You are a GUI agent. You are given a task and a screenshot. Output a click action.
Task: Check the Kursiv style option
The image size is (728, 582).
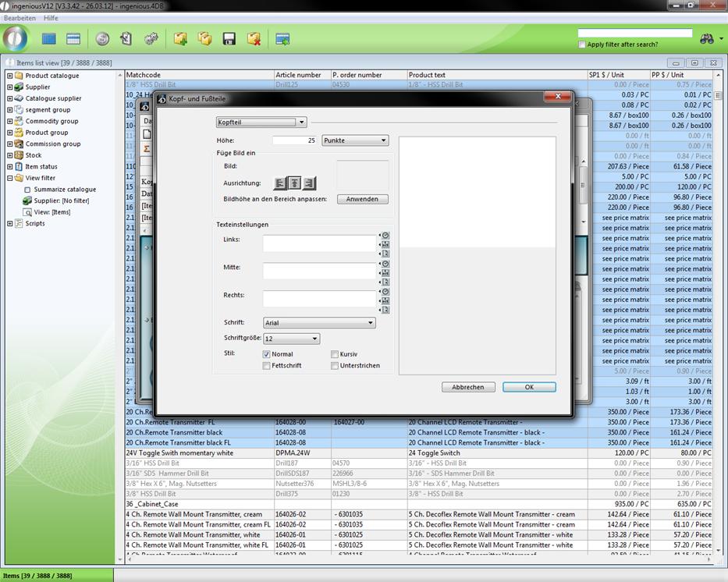pyautogui.click(x=334, y=354)
